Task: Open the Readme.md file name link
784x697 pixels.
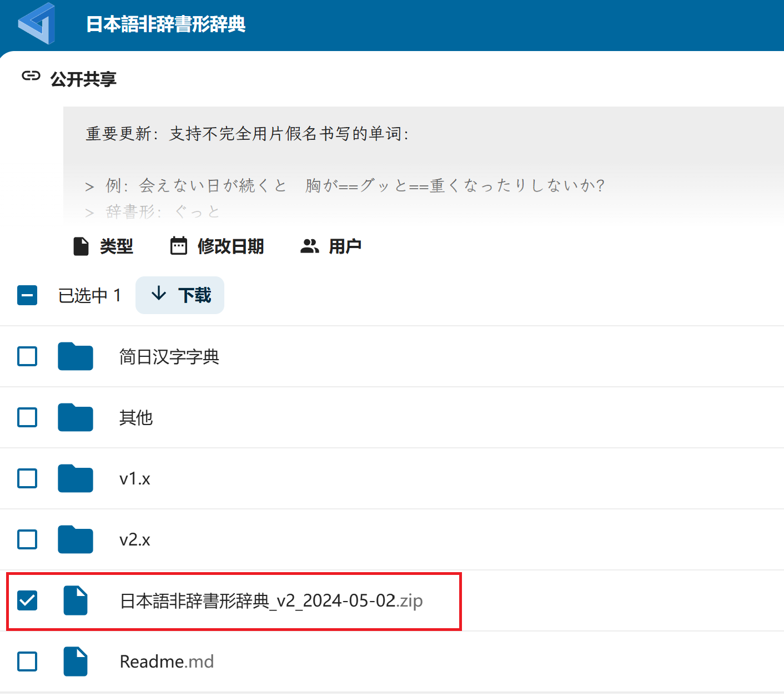Action: click(167, 661)
